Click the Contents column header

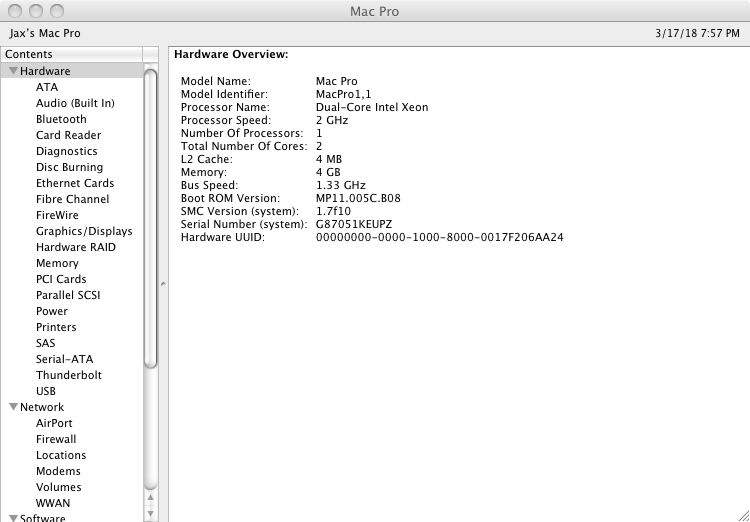(x=71, y=54)
